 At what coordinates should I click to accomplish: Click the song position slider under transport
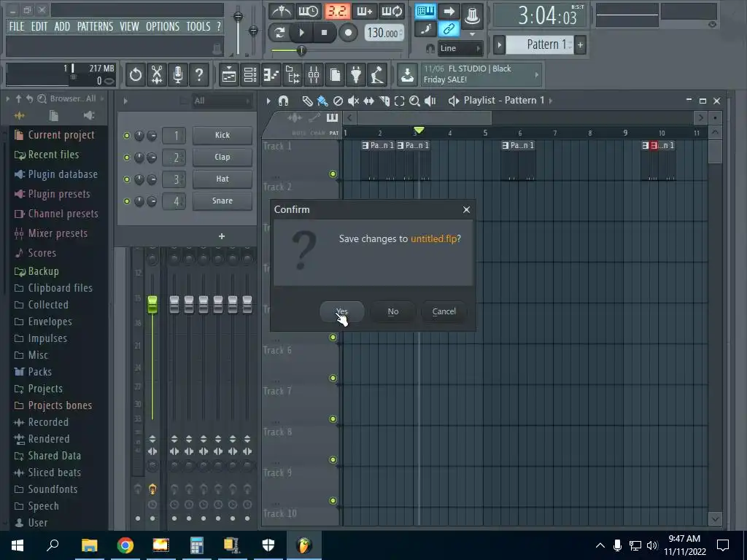tap(301, 50)
